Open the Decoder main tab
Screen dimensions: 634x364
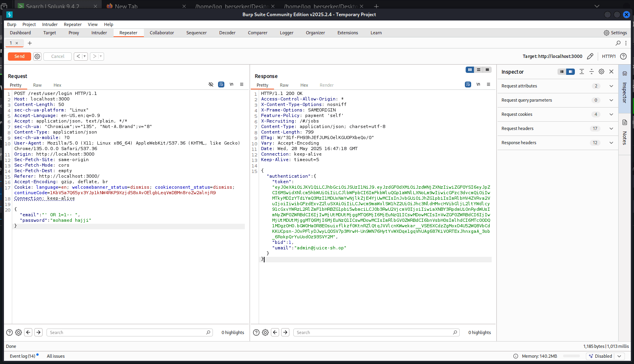click(227, 33)
